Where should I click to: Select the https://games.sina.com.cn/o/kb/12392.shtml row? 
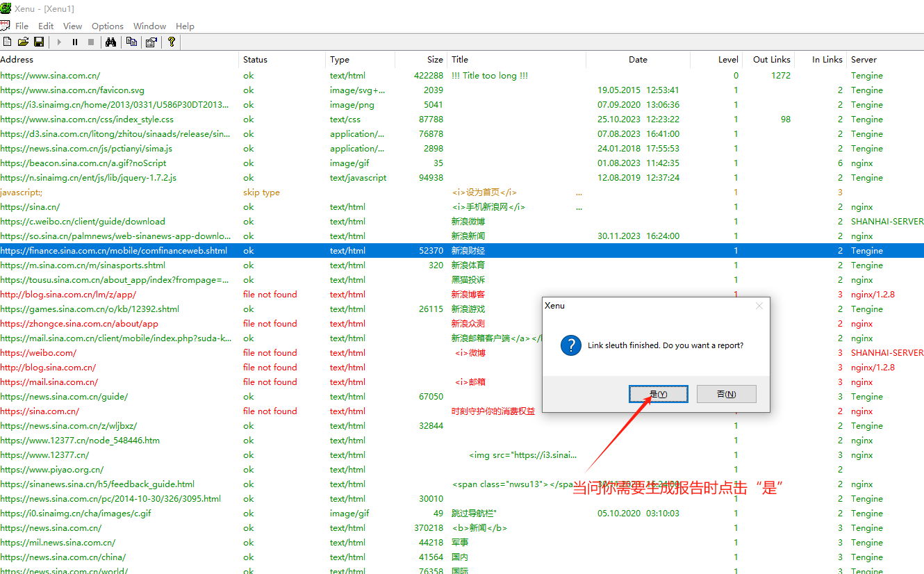pos(462,309)
